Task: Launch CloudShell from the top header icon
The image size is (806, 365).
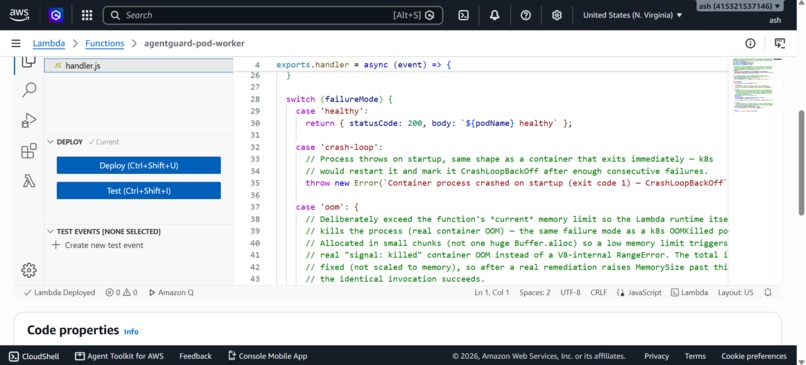Action: [x=463, y=15]
